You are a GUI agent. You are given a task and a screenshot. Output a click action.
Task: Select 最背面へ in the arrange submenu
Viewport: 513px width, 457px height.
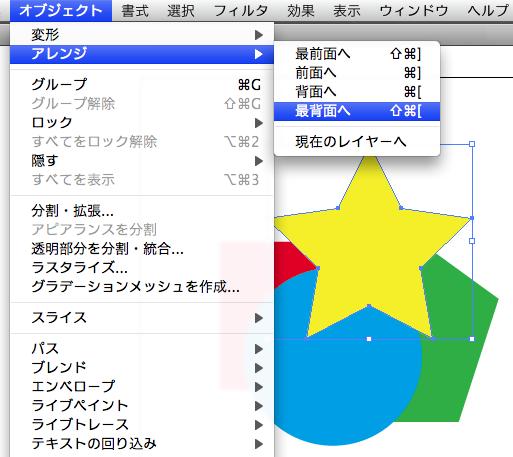(x=357, y=111)
